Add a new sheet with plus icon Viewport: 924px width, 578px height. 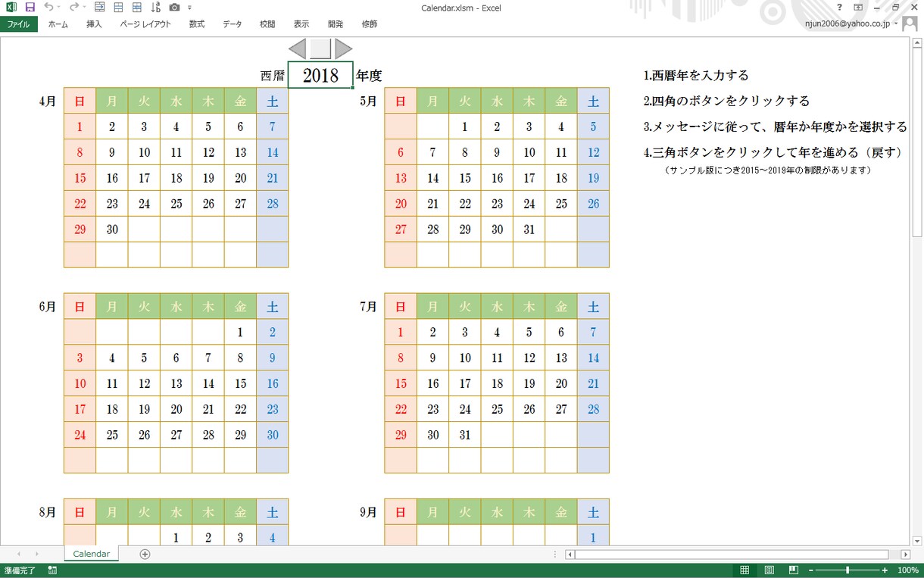[145, 554]
